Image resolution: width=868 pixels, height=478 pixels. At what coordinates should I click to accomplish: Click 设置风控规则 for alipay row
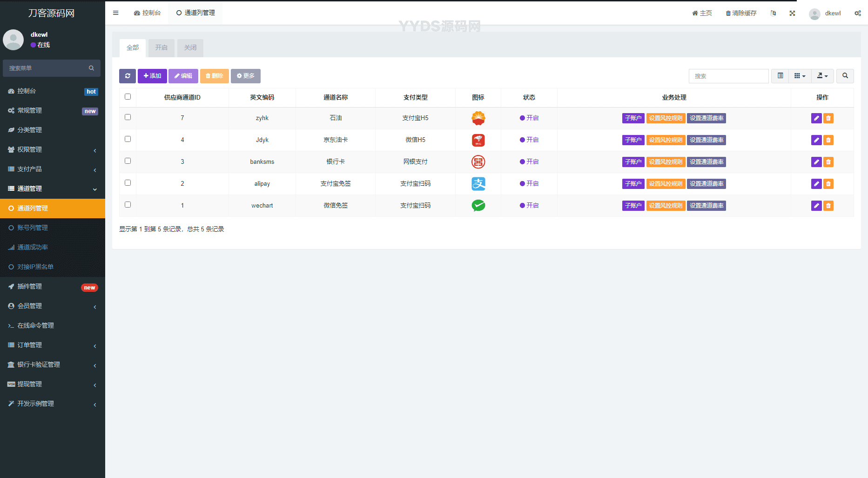[666, 184]
